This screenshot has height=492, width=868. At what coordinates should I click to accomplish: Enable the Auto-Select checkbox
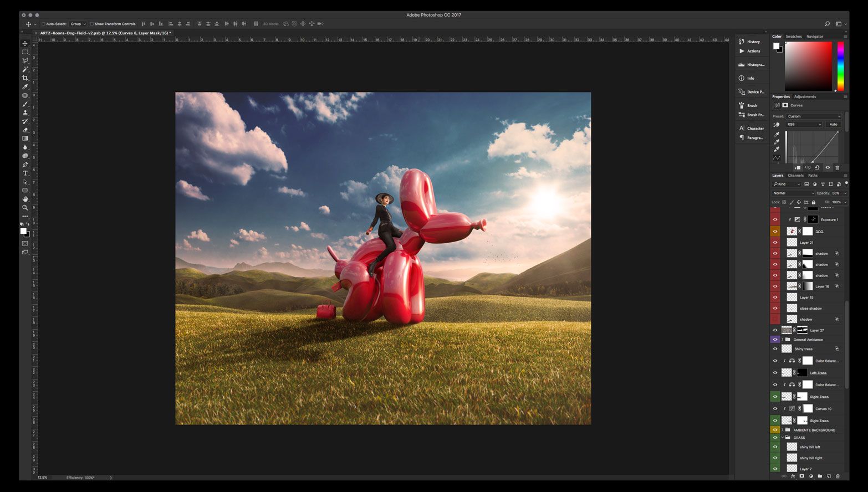click(x=43, y=24)
